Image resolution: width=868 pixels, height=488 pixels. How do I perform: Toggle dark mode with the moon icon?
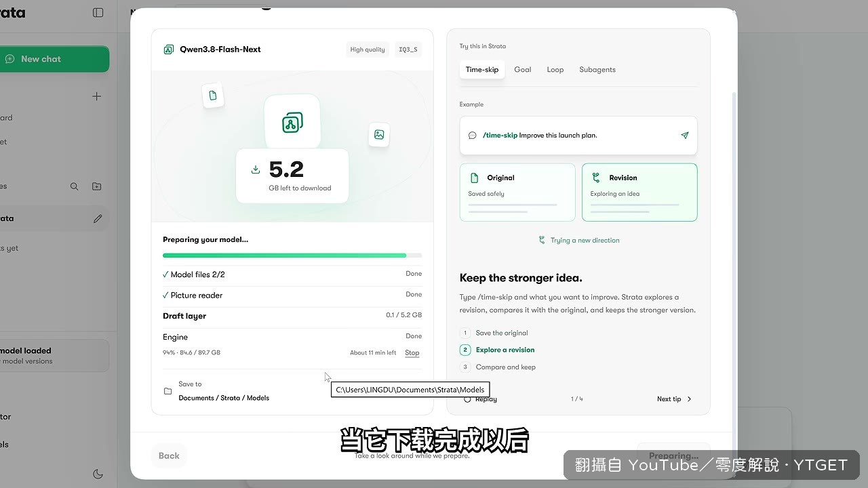[98, 474]
